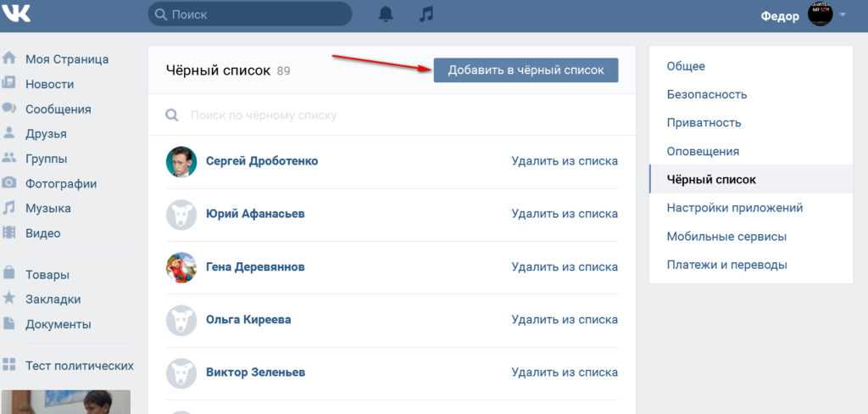Click the people icon beside Группы
The image size is (868, 414).
(8, 158)
